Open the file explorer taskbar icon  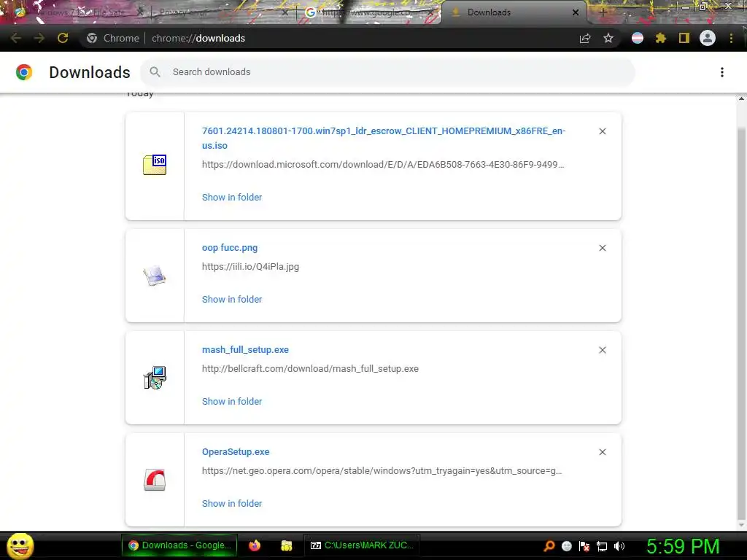click(286, 545)
